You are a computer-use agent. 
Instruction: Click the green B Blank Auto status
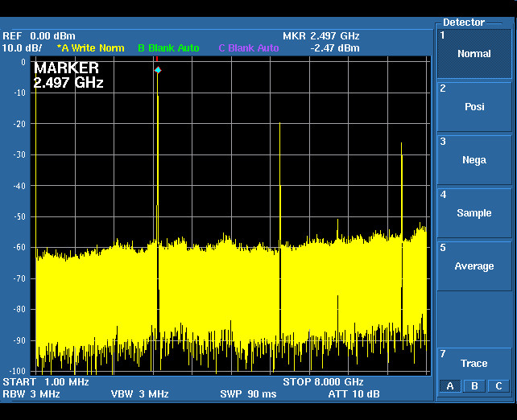[x=168, y=48]
